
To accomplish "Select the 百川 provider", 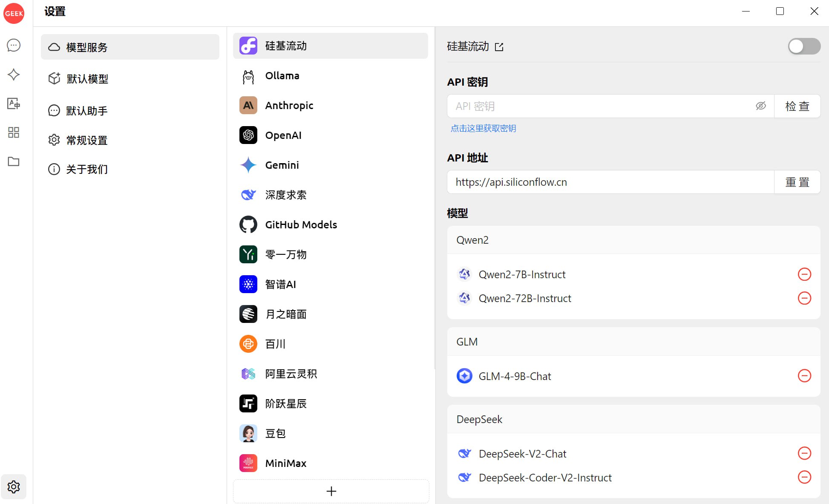I will coord(331,344).
